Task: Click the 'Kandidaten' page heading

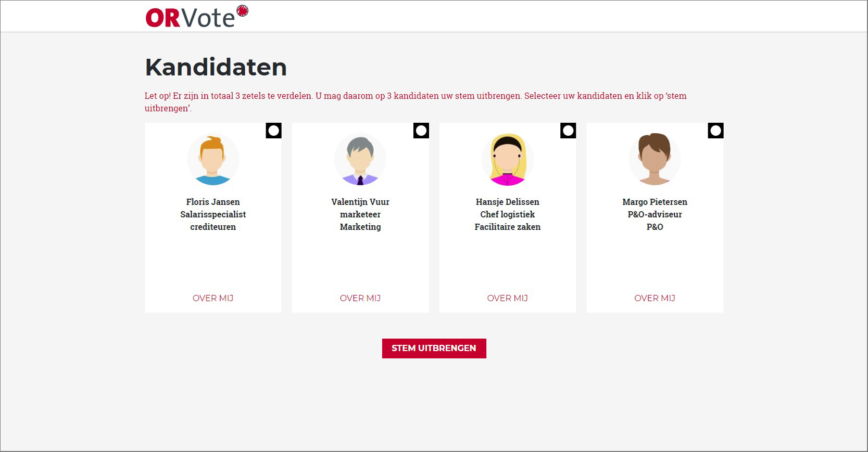Action: point(216,67)
